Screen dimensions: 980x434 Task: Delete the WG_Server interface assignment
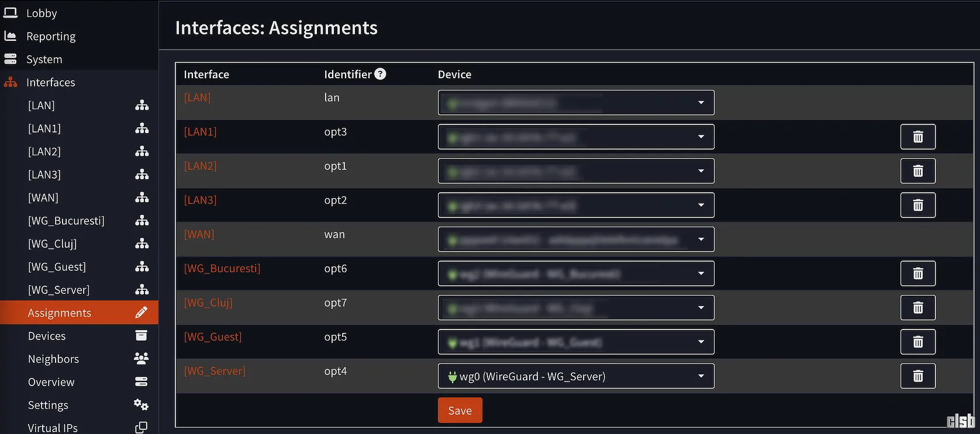pos(917,376)
